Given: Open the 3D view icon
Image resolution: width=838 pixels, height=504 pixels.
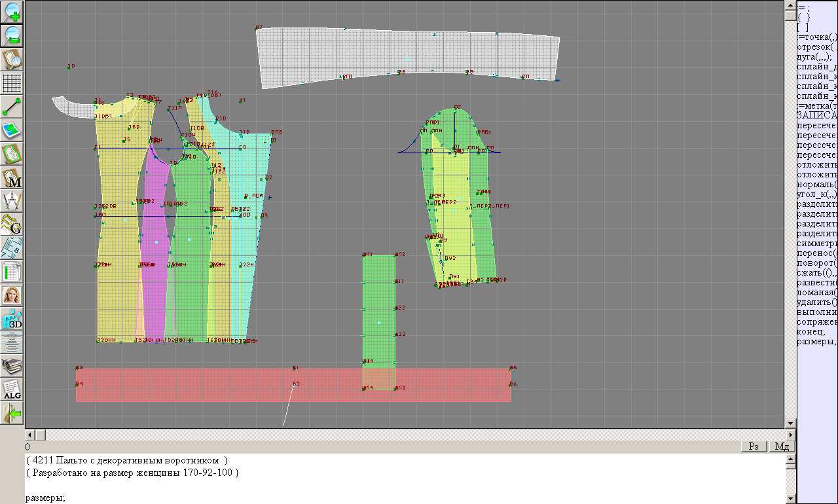Looking at the screenshot, I should (x=12, y=319).
